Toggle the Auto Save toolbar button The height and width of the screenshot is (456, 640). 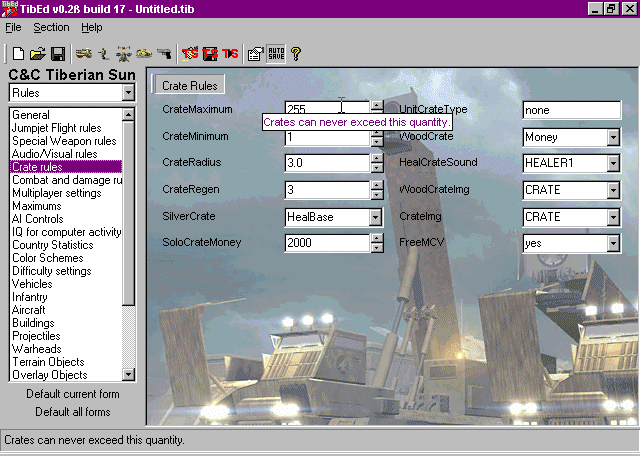click(x=276, y=53)
